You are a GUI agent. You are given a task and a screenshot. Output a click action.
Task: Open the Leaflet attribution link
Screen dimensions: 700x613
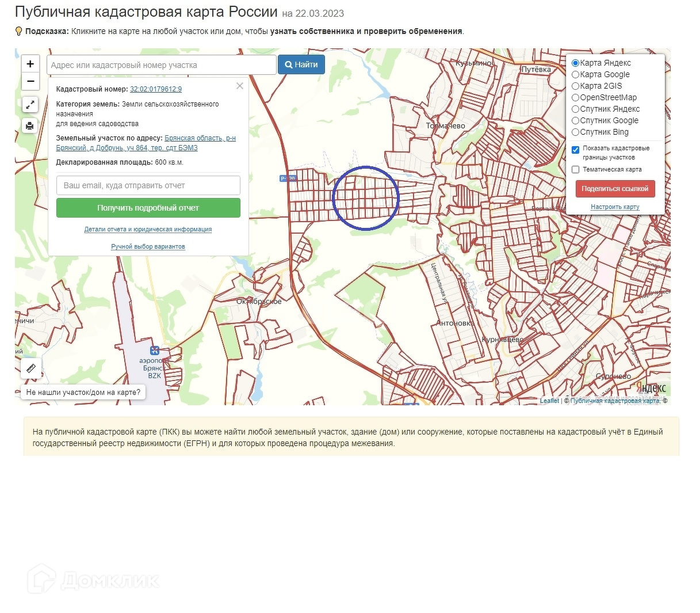tap(549, 401)
